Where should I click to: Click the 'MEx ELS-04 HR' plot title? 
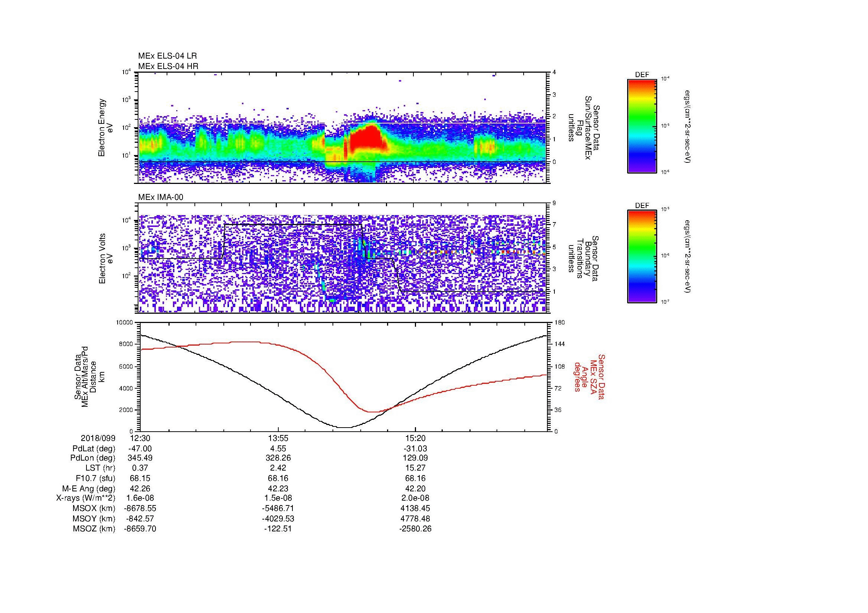[168, 66]
